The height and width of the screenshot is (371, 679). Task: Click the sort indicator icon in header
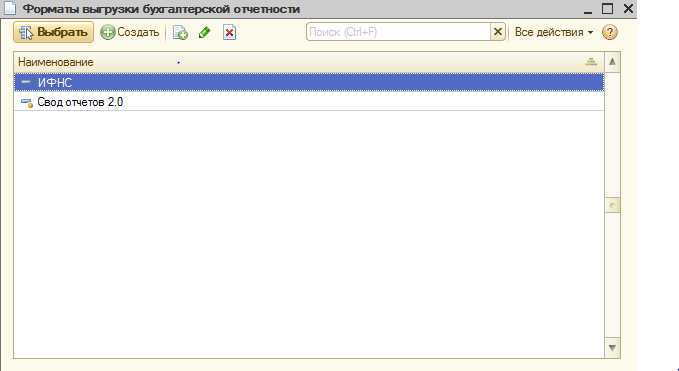pyautogui.click(x=591, y=62)
